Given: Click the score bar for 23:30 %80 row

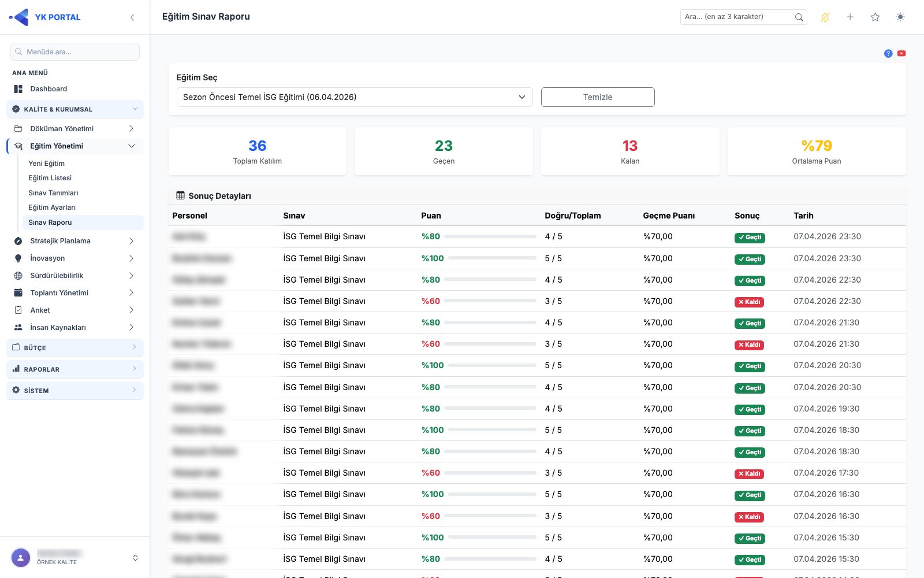Looking at the screenshot, I should 490,236.
